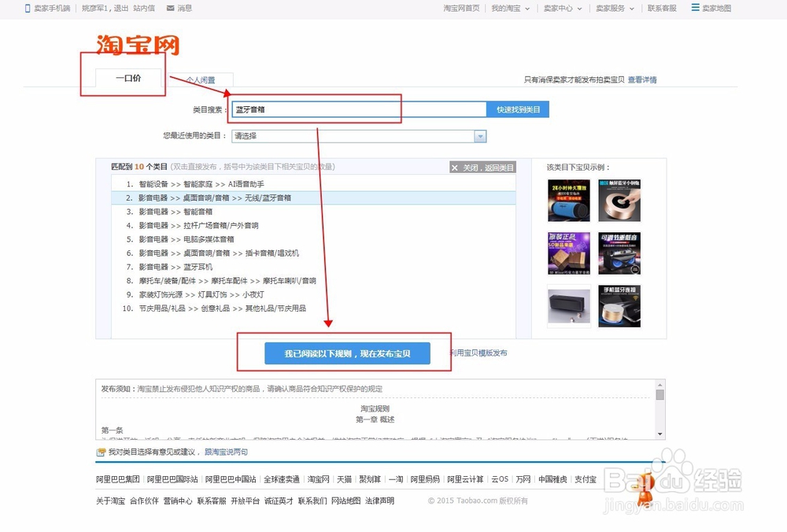Open 法律声明 footer link
Image resolution: width=787 pixels, height=532 pixels.
(x=379, y=501)
